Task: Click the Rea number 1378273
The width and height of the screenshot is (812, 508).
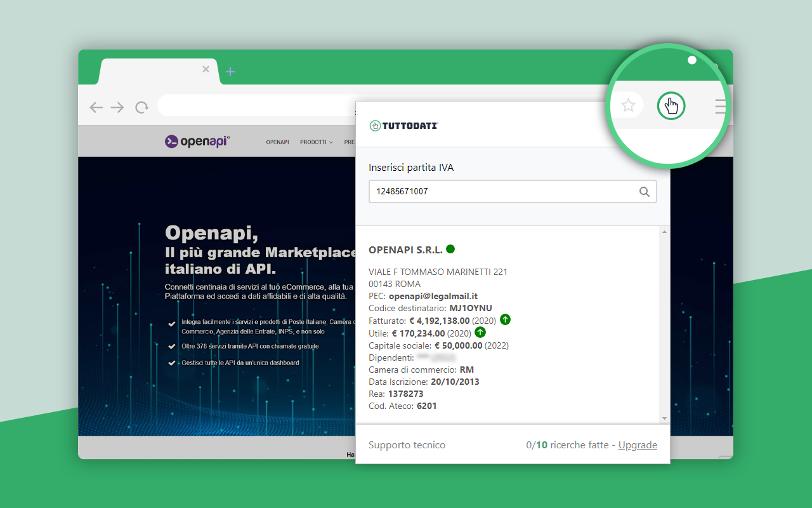Action: pyautogui.click(x=405, y=394)
